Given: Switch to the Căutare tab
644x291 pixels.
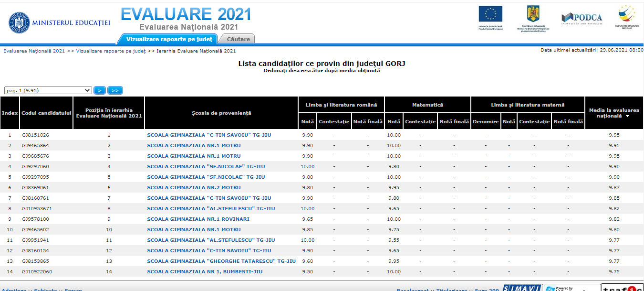Looking at the screenshot, I should pyautogui.click(x=238, y=39).
